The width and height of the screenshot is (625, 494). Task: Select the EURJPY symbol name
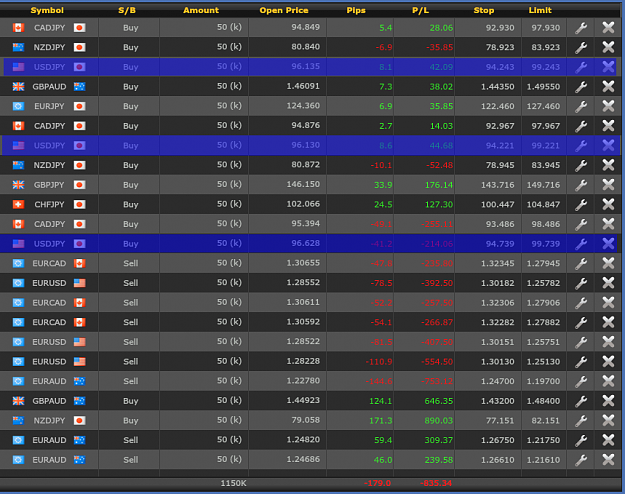click(49, 106)
